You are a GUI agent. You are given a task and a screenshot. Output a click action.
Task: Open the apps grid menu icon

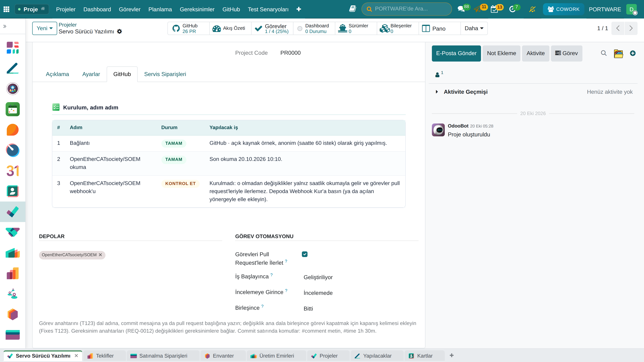[6, 9]
